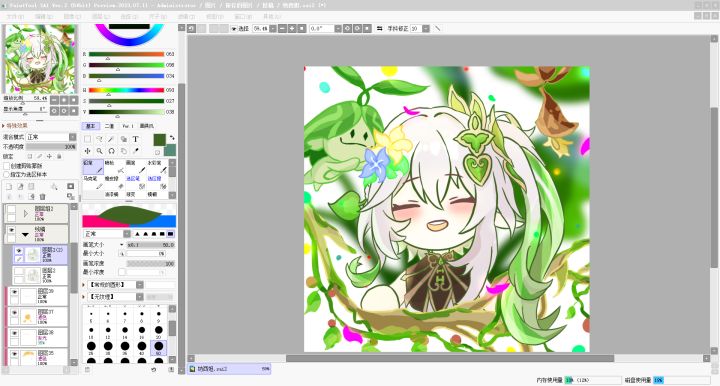Screen dimensions: 720x386
Task: Click the undo button in top toolbar
Action: click(191, 28)
